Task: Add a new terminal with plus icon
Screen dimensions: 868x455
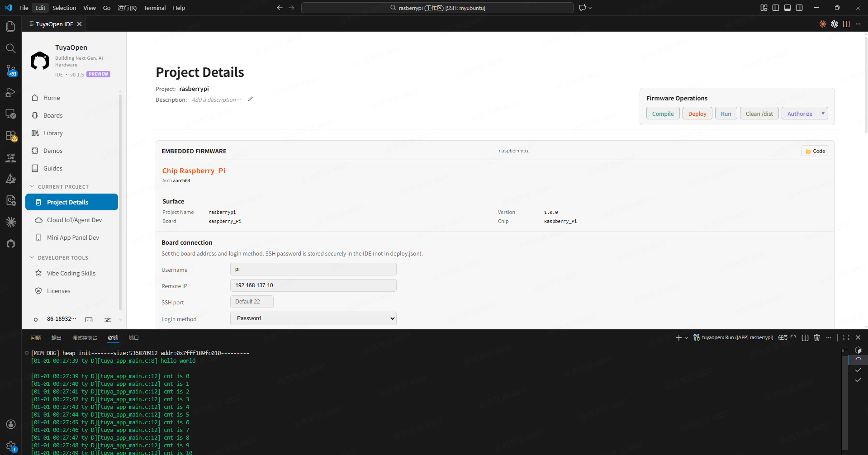Action: 678,337
